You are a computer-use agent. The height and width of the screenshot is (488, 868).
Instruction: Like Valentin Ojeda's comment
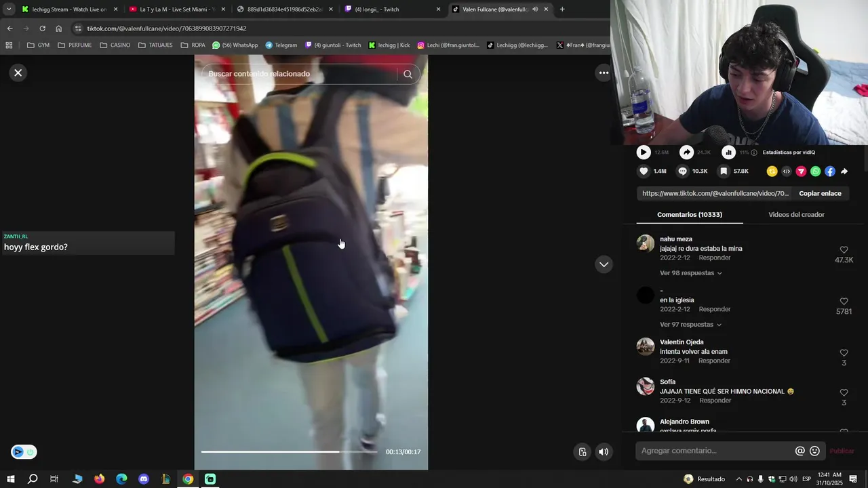tap(844, 353)
